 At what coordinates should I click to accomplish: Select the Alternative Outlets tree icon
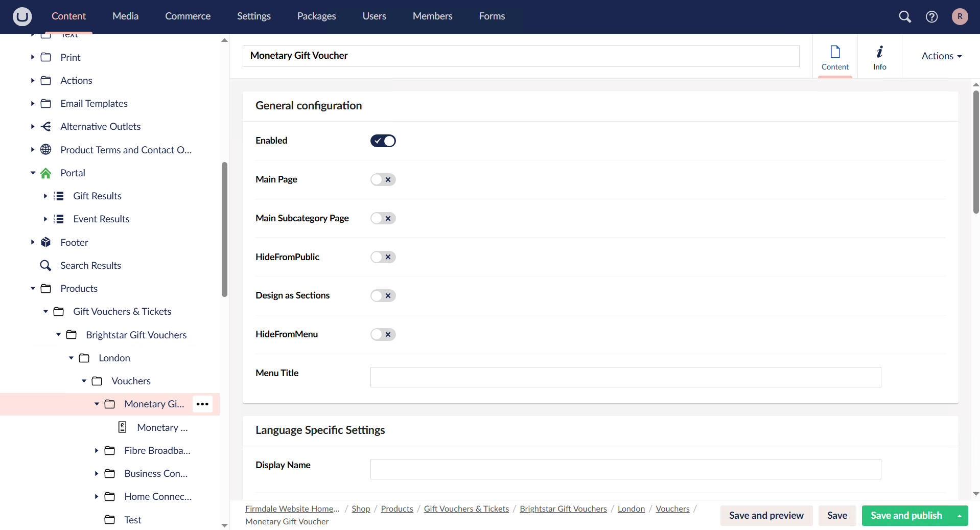[45, 126]
